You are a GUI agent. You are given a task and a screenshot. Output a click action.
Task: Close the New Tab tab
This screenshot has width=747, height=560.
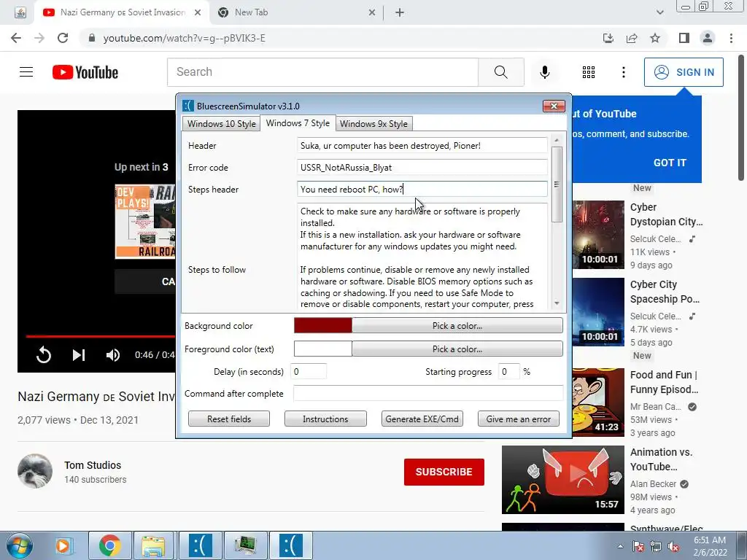pos(371,13)
